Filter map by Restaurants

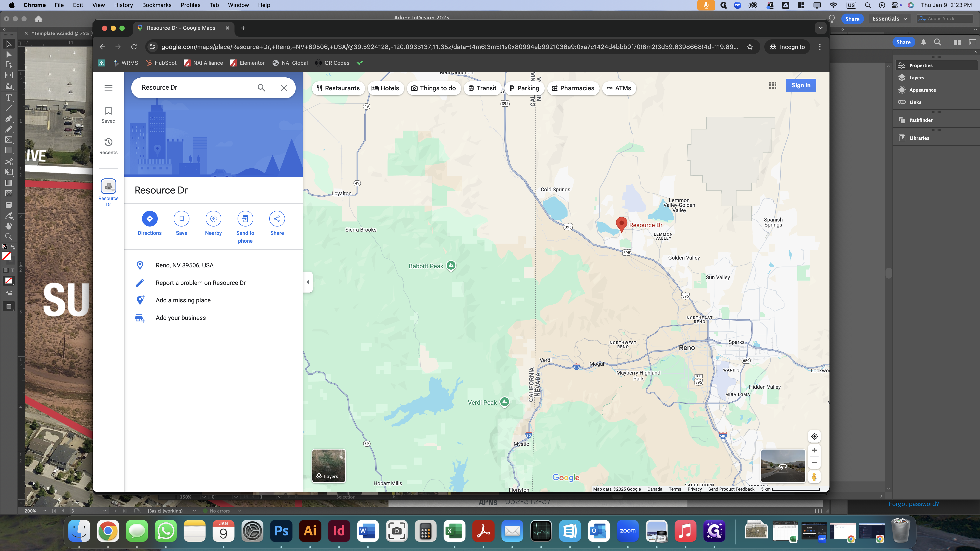tap(338, 88)
